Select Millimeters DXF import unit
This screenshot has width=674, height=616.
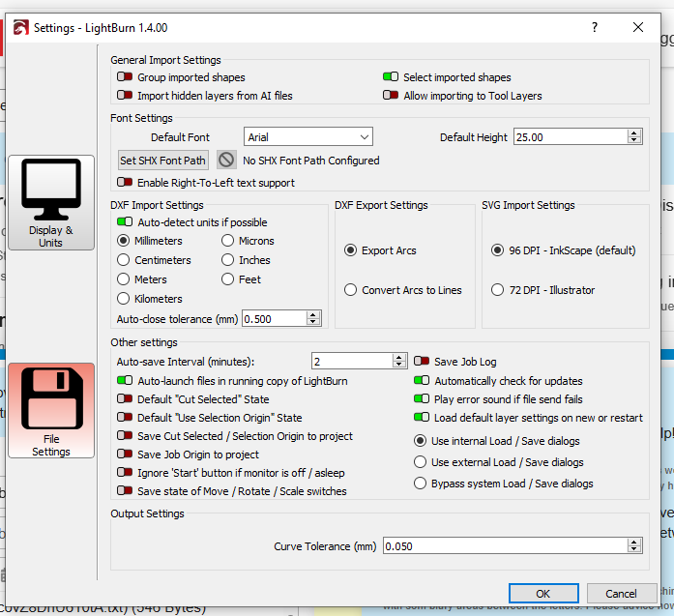click(x=124, y=241)
